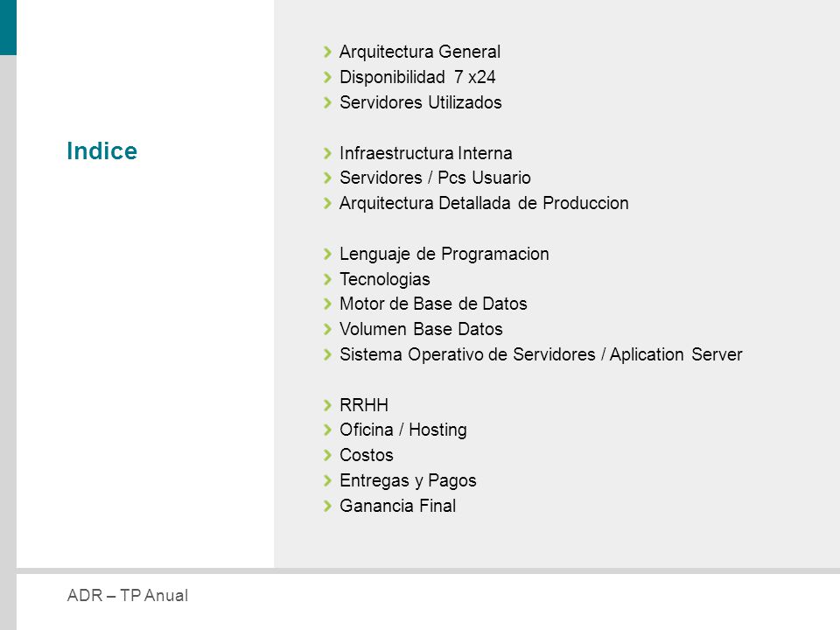Click the Costos index entry
The width and height of the screenshot is (840, 630).
tap(367, 455)
